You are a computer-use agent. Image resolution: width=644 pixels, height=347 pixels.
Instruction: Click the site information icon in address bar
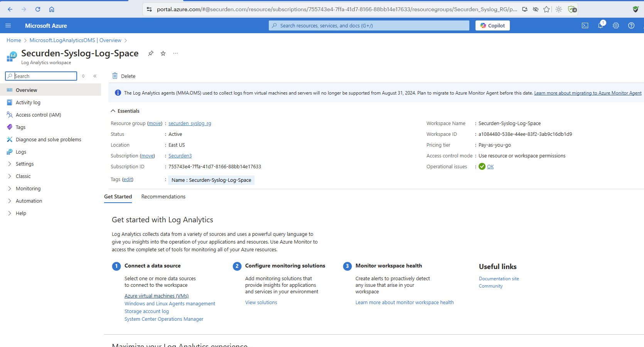pos(149,9)
